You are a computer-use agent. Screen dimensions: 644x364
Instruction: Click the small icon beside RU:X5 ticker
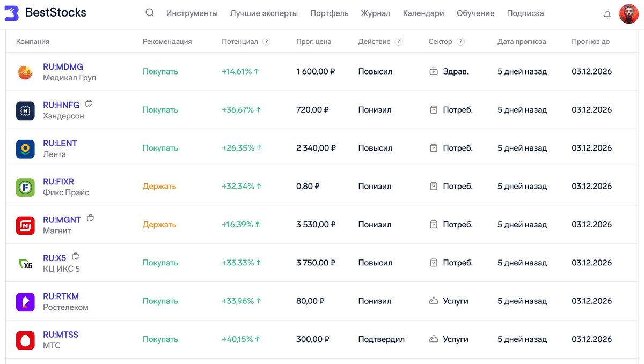point(76,256)
